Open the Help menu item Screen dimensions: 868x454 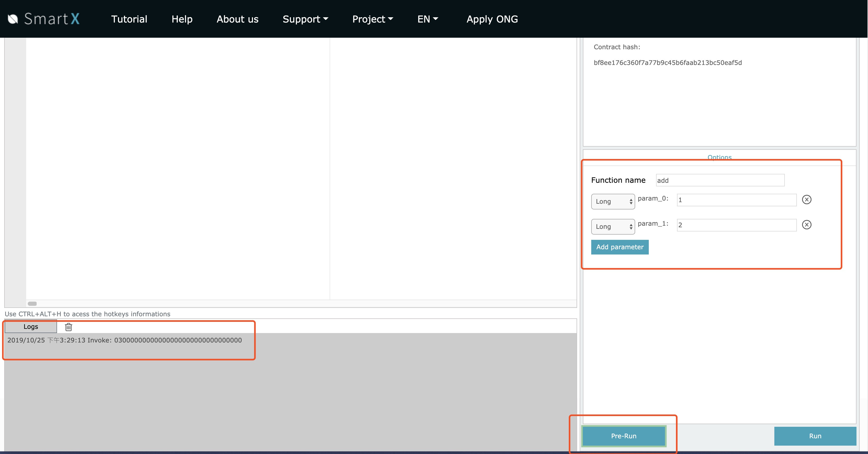[182, 19]
